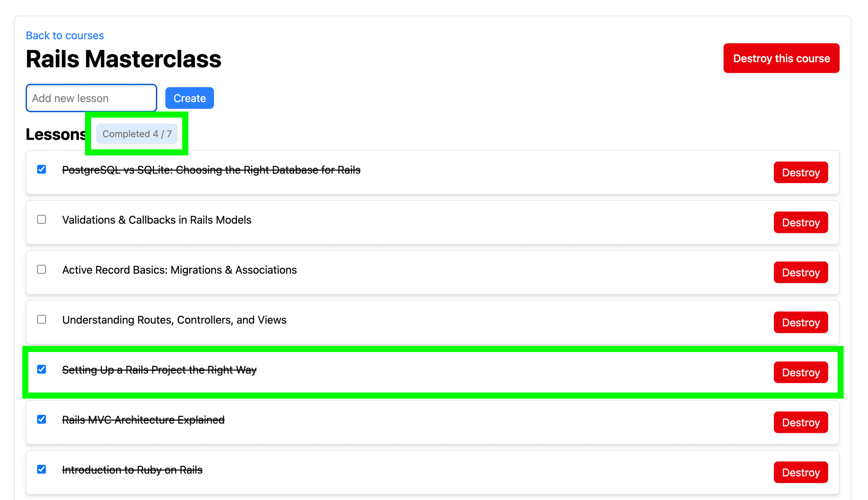This screenshot has width=868, height=500.
Task: Remove the Understanding Routes lesson via Destroy
Action: (800, 322)
